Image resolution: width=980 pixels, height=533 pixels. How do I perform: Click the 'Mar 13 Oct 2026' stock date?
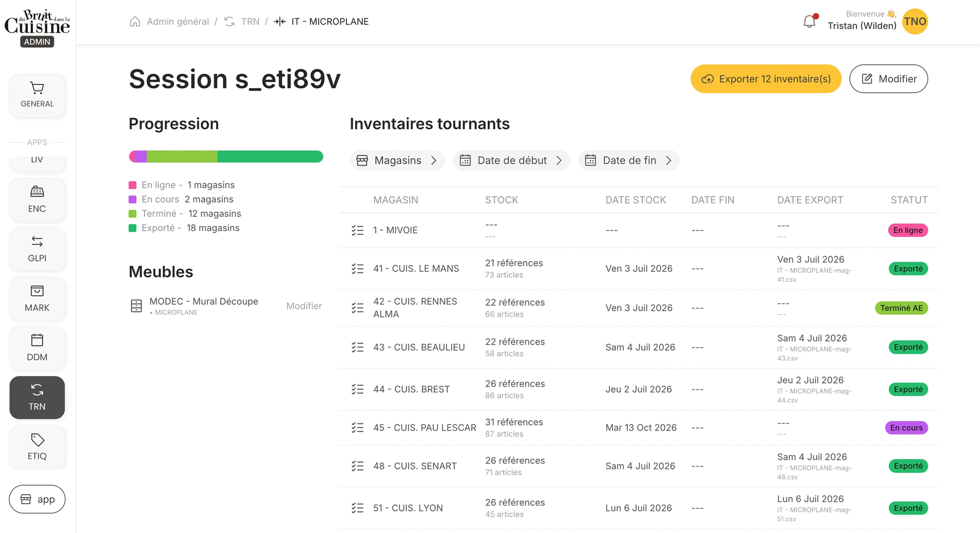(641, 428)
